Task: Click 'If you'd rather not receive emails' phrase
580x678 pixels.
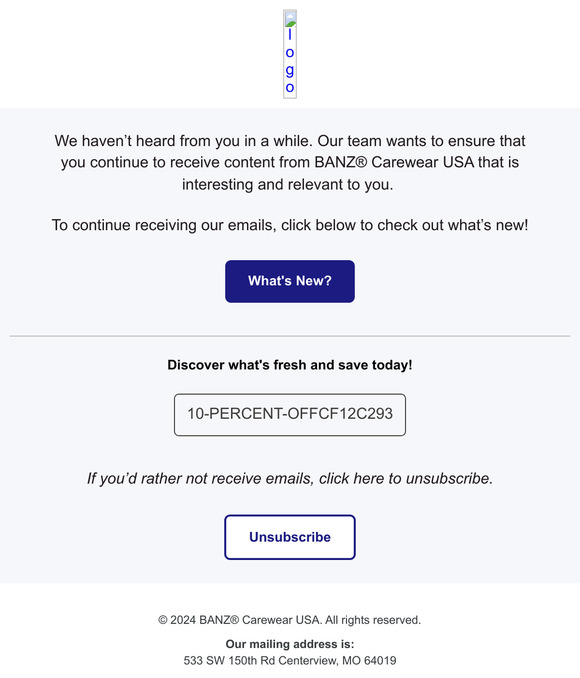Action: 200,479
